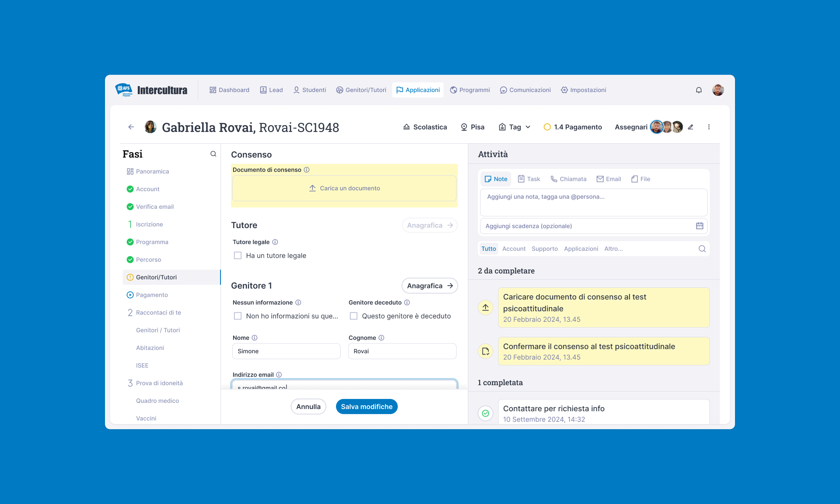Expand the Altro... activity filter

coord(613,249)
